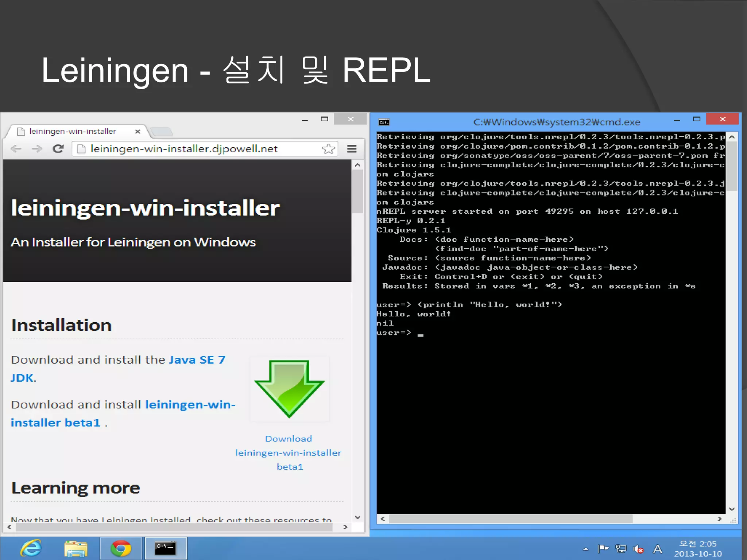Click browser vertical scrollbar down arrow

click(x=358, y=517)
